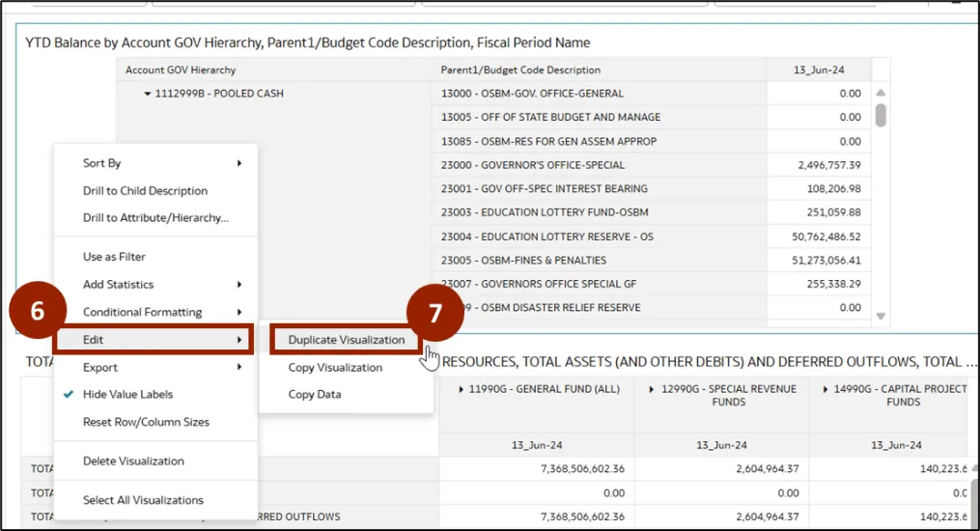Choose Copy Data from submenu
Screen dimensions: 980x531
pyautogui.click(x=314, y=394)
